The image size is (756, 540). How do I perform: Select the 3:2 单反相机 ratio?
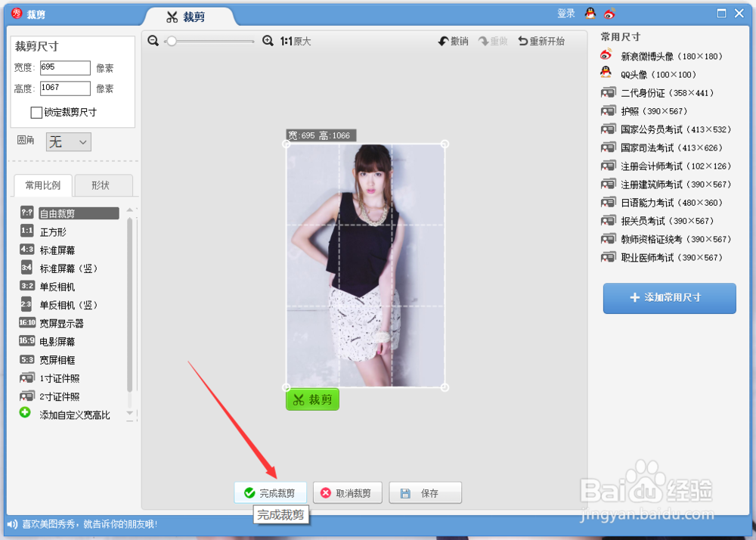[x=47, y=287]
